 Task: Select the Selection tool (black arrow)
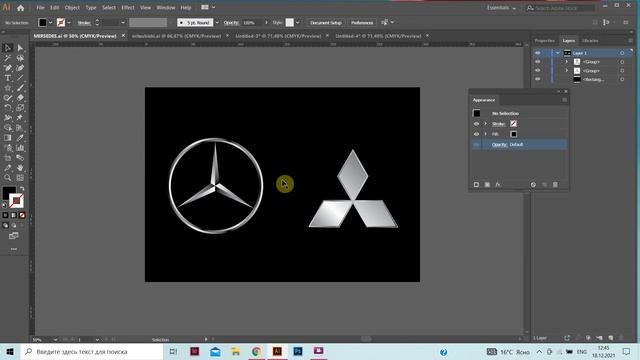click(x=7, y=48)
